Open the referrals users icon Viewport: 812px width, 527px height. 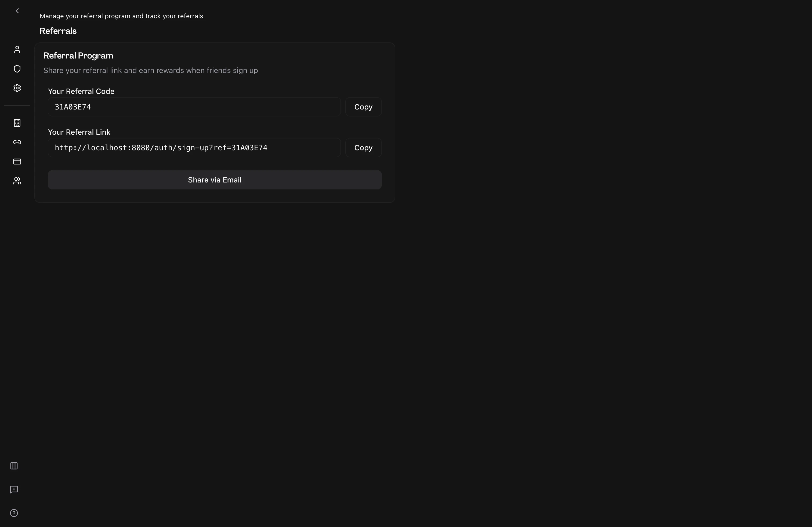17,181
